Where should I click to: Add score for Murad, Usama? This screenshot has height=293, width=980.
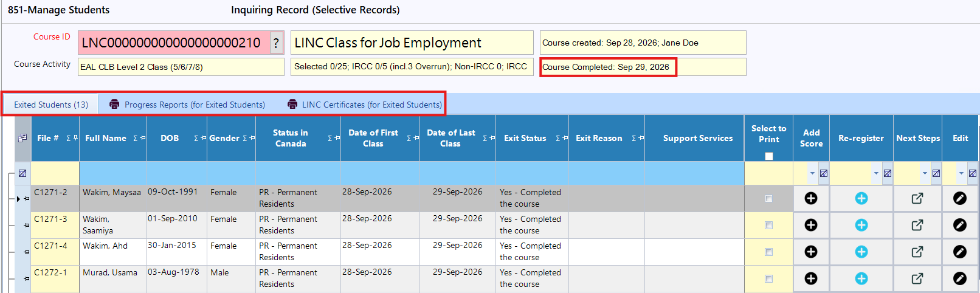[x=811, y=278]
